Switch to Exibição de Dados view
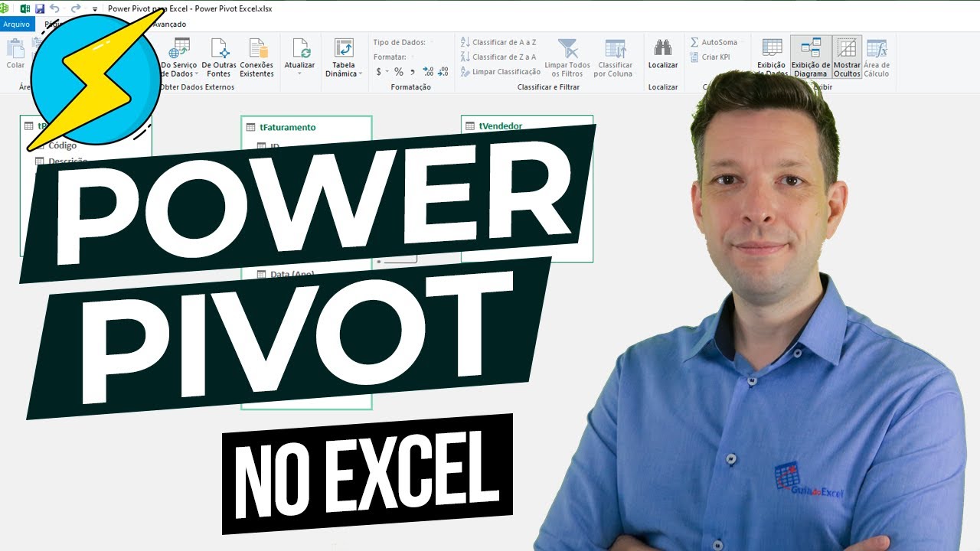Viewport: 980px width, 551px height. click(x=772, y=58)
